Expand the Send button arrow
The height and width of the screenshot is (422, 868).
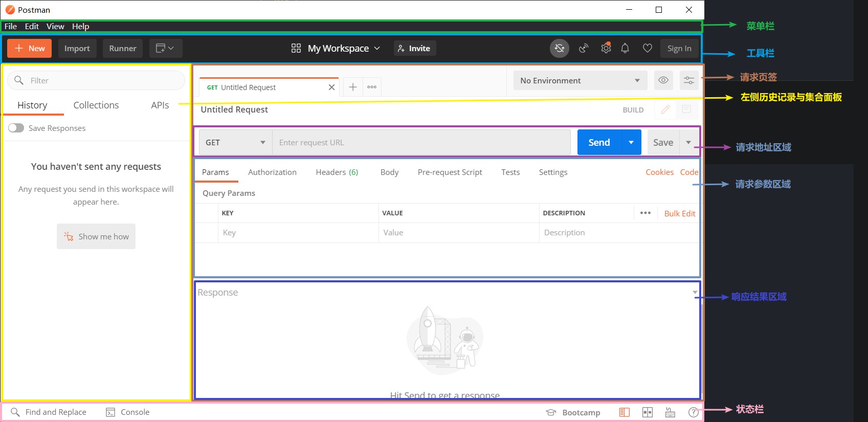631,142
